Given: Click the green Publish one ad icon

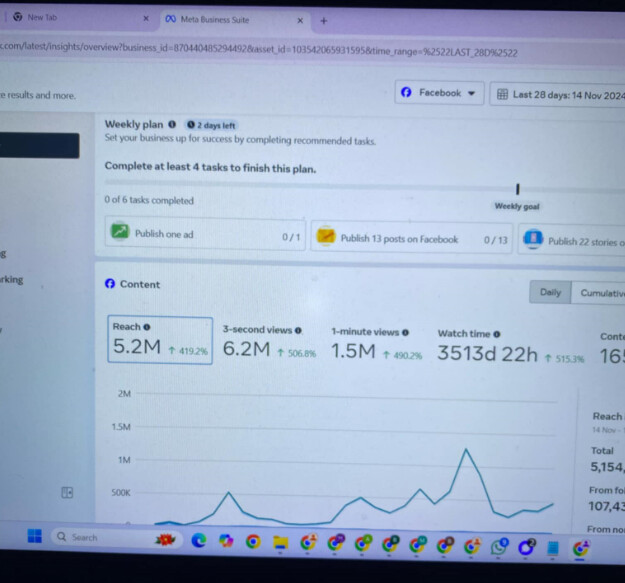Looking at the screenshot, I should [120, 231].
